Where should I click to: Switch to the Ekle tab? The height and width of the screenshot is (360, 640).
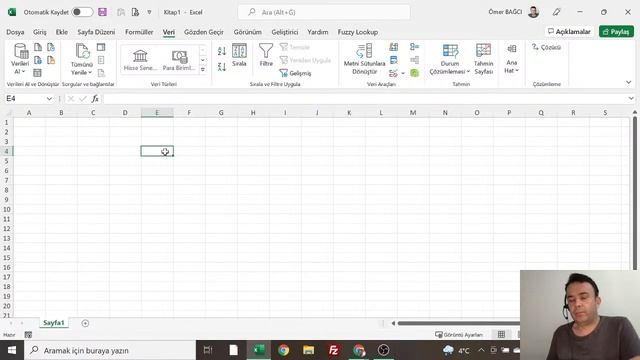(x=62, y=32)
